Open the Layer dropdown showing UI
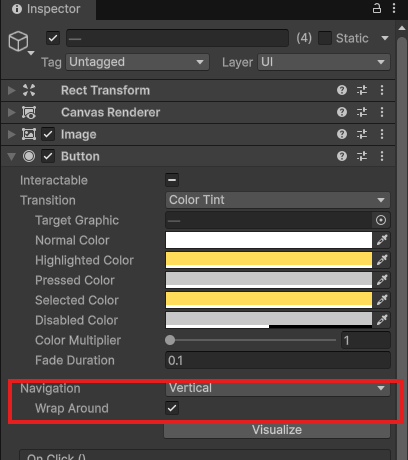The image size is (408, 460). (324, 62)
